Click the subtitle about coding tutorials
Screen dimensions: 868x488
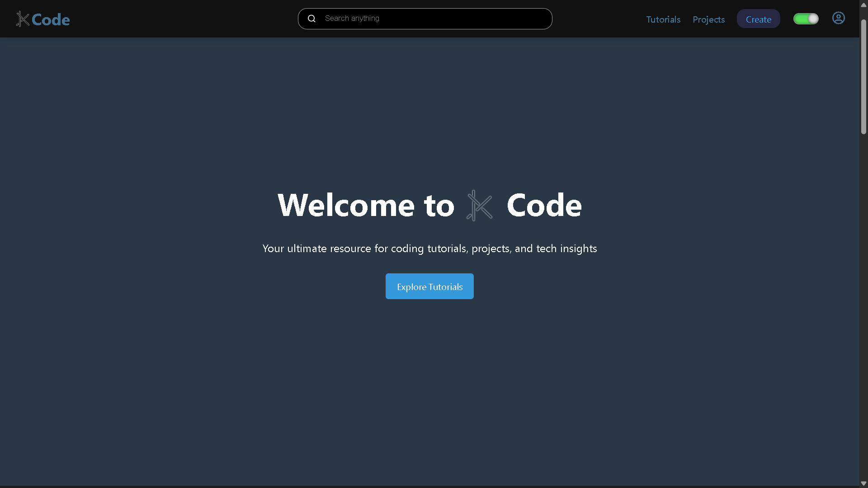429,249
